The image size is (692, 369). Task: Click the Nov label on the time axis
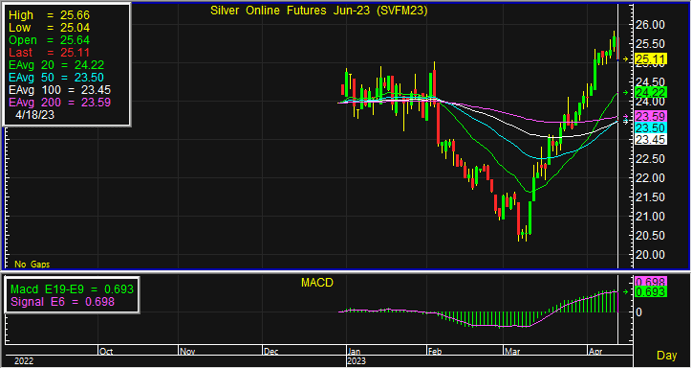click(187, 352)
